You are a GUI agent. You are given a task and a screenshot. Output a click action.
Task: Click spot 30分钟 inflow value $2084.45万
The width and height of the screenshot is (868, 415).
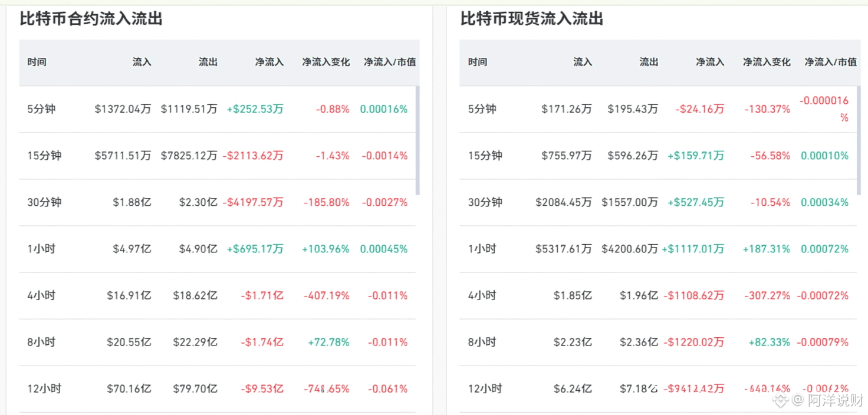pos(564,202)
